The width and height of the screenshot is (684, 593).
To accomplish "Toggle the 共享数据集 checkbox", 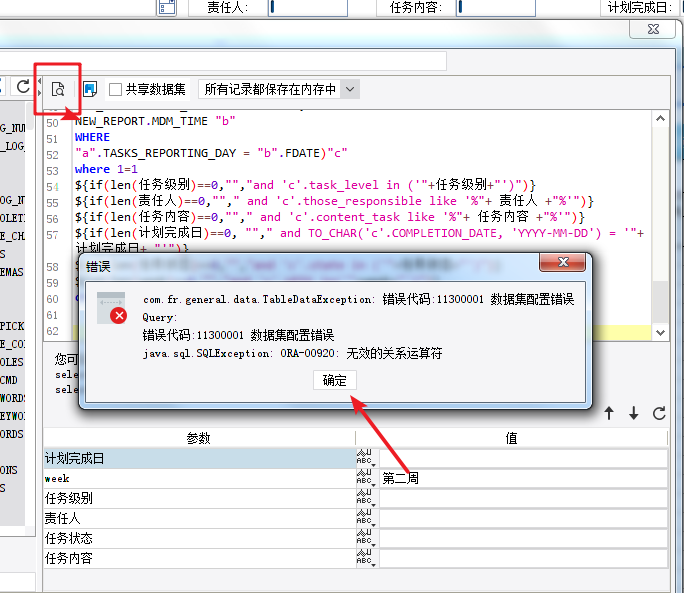I will (115, 89).
